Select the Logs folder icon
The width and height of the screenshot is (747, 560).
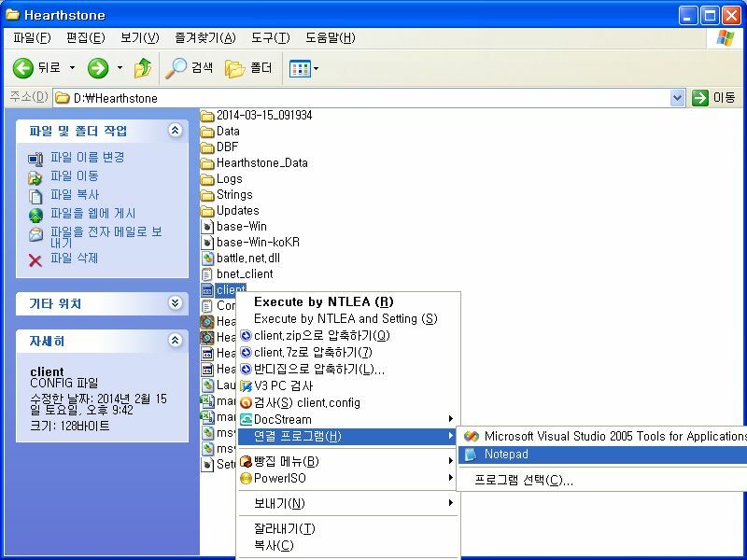tap(207, 179)
